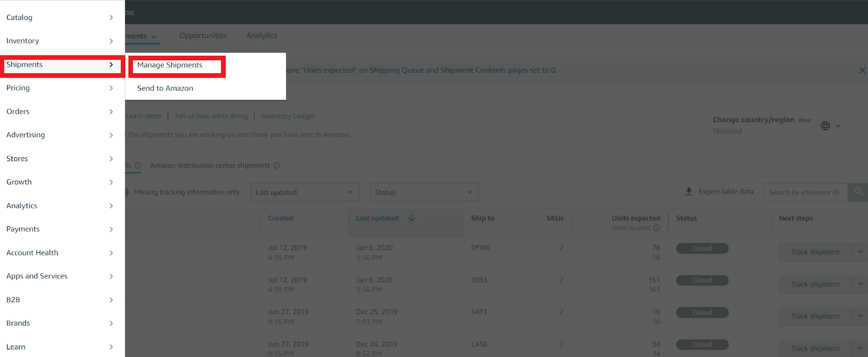Click info icon next to Amazon distribution center shipments

(277, 165)
